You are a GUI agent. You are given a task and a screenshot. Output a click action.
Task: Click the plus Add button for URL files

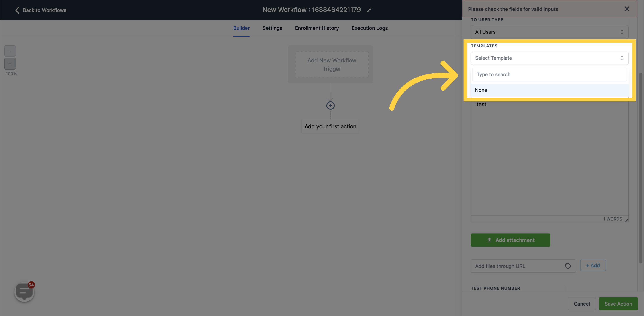[593, 265]
